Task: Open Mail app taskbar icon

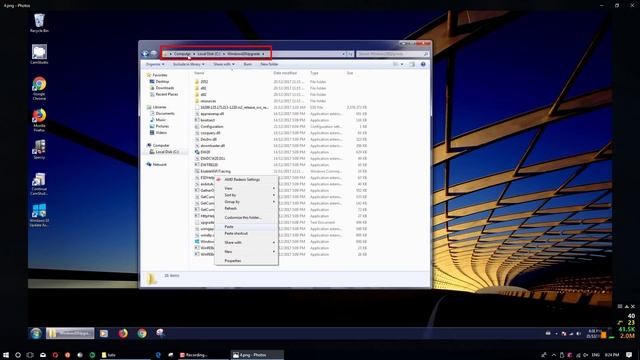Action: click(x=43, y=355)
